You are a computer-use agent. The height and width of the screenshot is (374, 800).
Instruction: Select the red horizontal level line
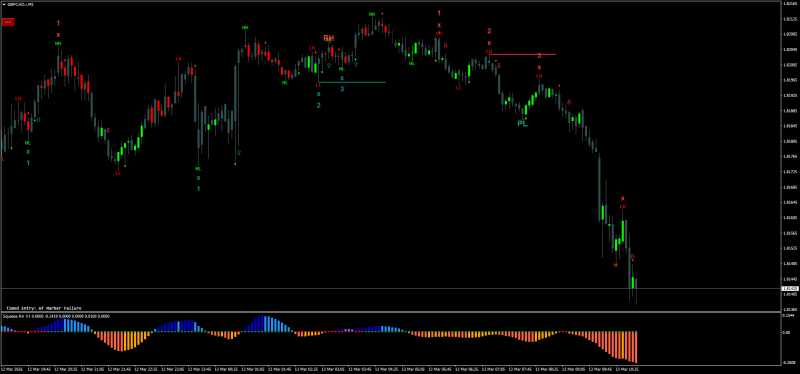[522, 54]
